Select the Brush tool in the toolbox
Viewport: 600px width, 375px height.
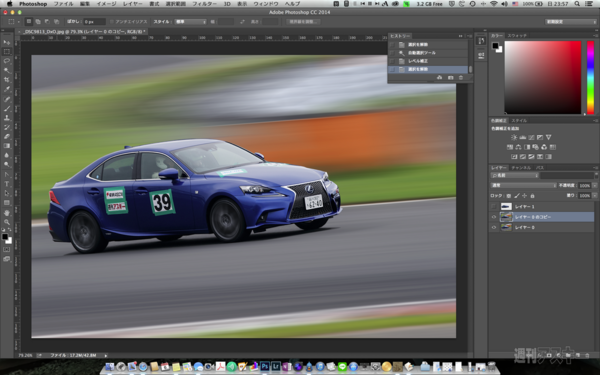pyautogui.click(x=7, y=109)
